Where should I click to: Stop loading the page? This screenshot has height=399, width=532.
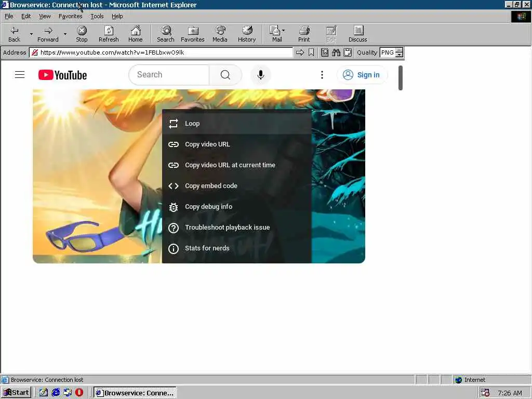click(x=82, y=34)
